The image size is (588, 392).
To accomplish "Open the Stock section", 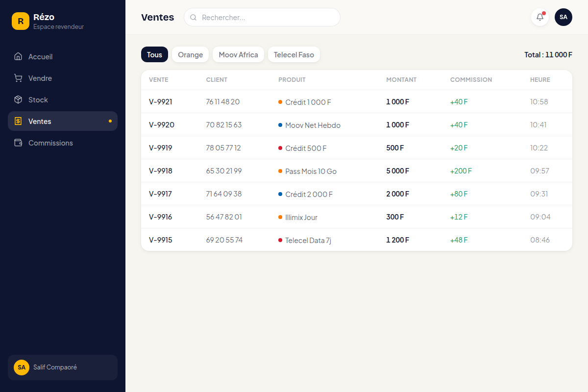I will click(x=63, y=99).
